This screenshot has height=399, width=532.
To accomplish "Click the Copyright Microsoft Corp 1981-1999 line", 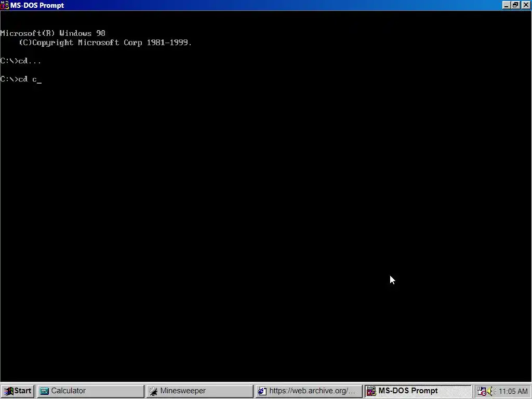I will pos(105,43).
